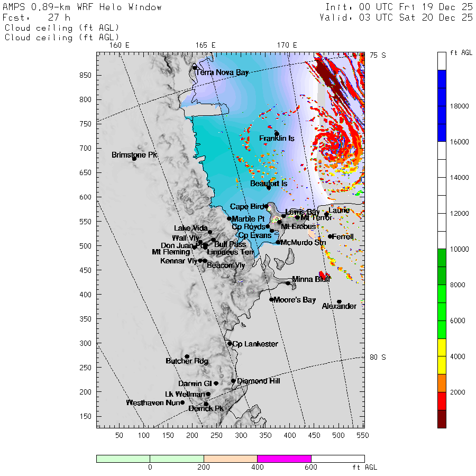Select the yellow swatch in vertical legend
Viewport: 476px width, 476px height.
(442, 356)
